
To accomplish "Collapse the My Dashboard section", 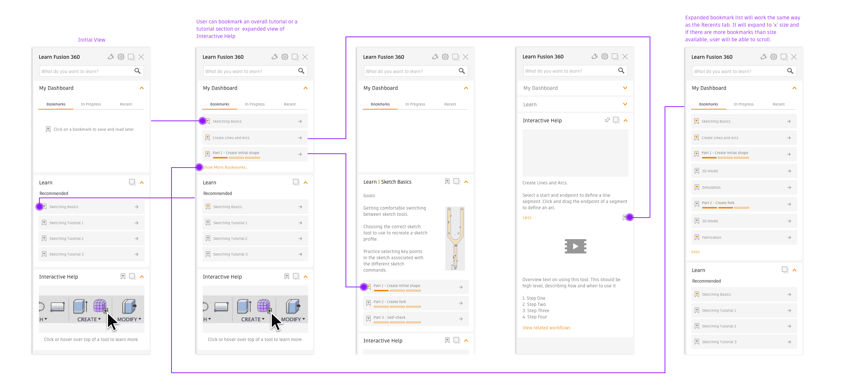I will coord(142,88).
